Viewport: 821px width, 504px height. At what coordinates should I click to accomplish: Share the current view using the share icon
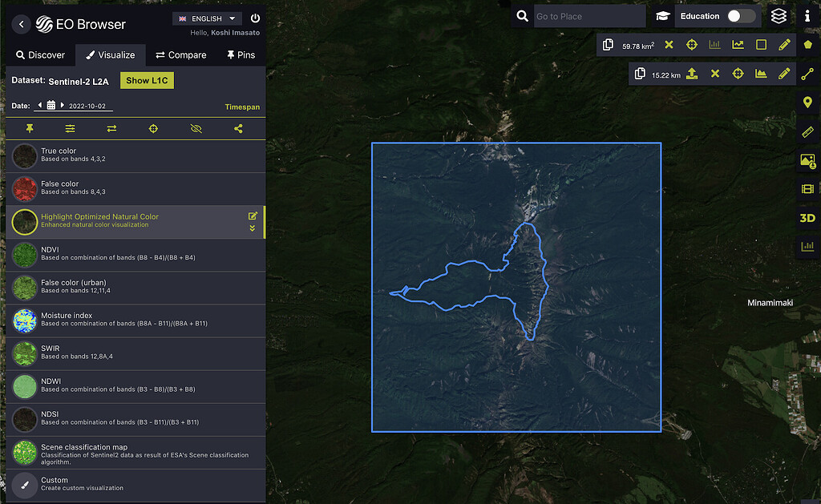[238, 128]
